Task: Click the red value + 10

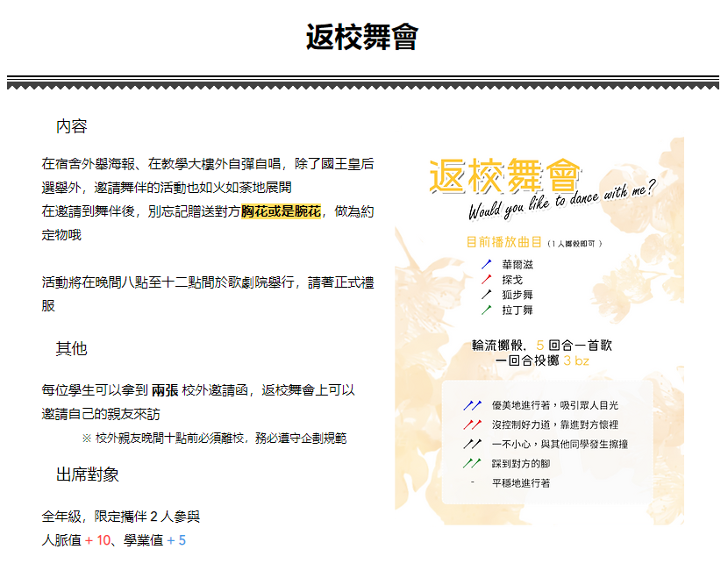Action: (97, 540)
